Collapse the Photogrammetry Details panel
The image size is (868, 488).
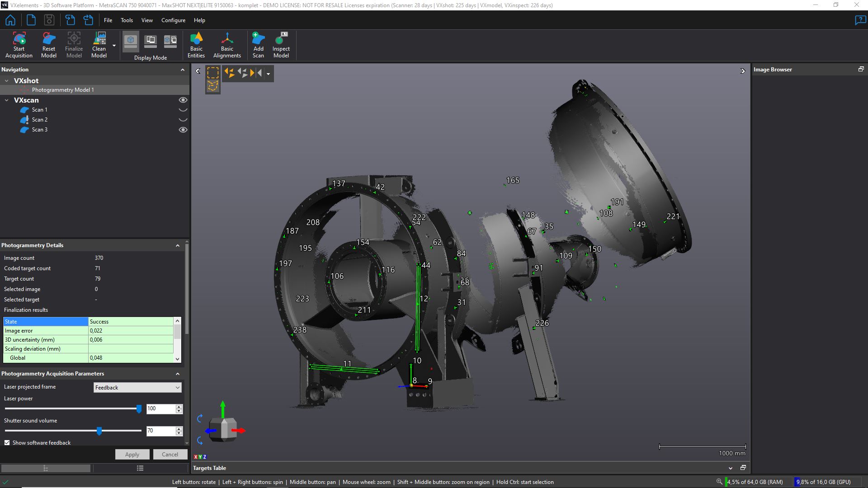(x=178, y=245)
